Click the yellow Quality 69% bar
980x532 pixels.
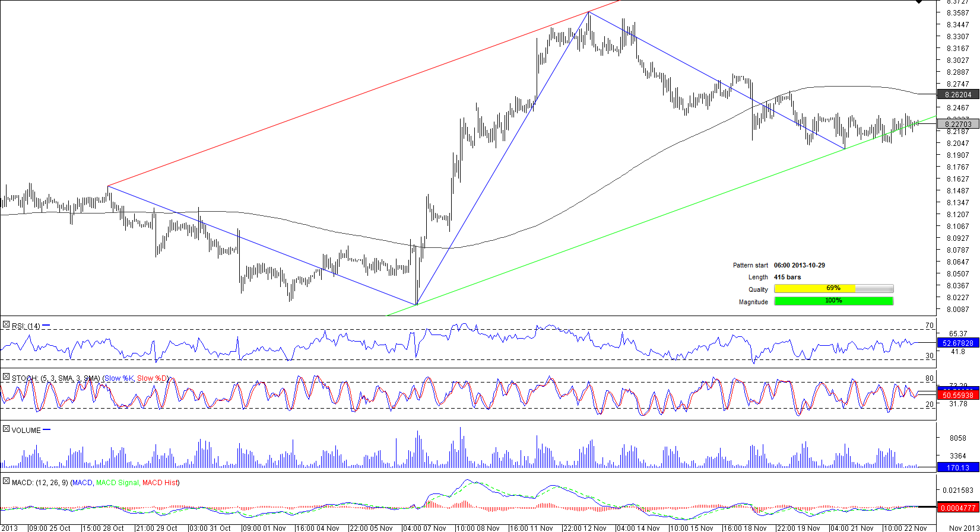pos(814,289)
